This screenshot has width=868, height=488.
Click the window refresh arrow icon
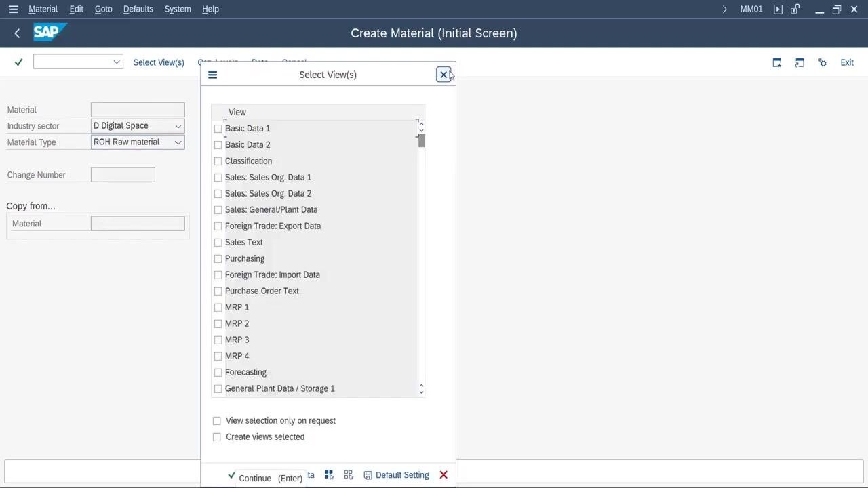(800, 62)
